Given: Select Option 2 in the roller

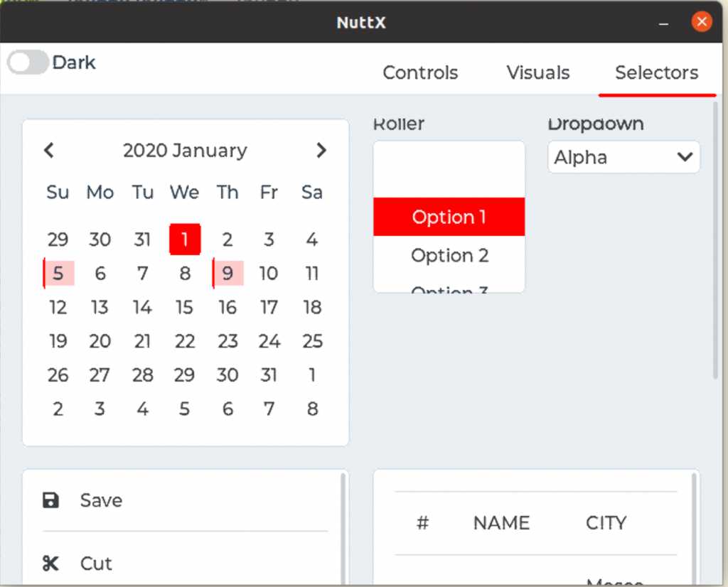Looking at the screenshot, I should (449, 255).
